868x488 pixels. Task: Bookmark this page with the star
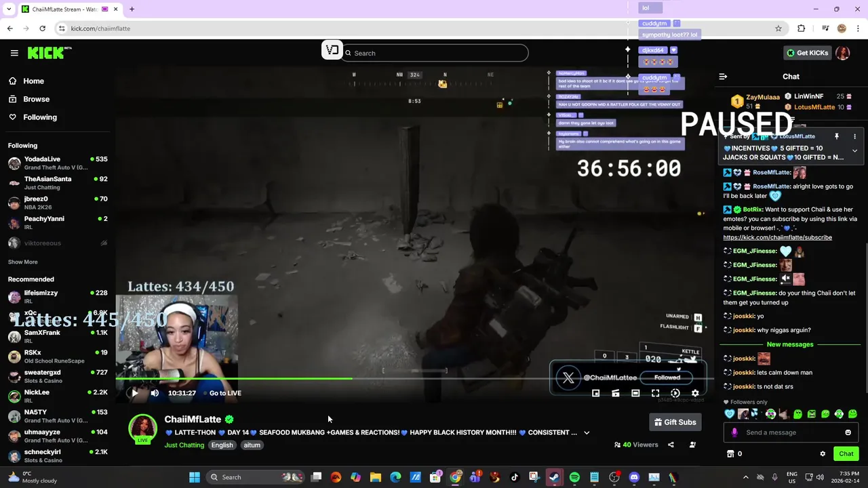[778, 28]
